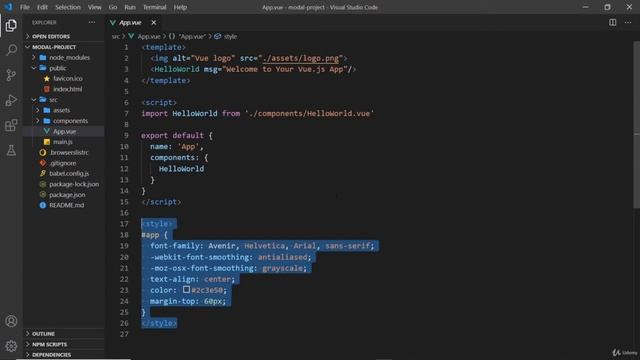This screenshot has height=360, width=640.
Task: Click the src breadcrumb segment
Action: point(116,36)
